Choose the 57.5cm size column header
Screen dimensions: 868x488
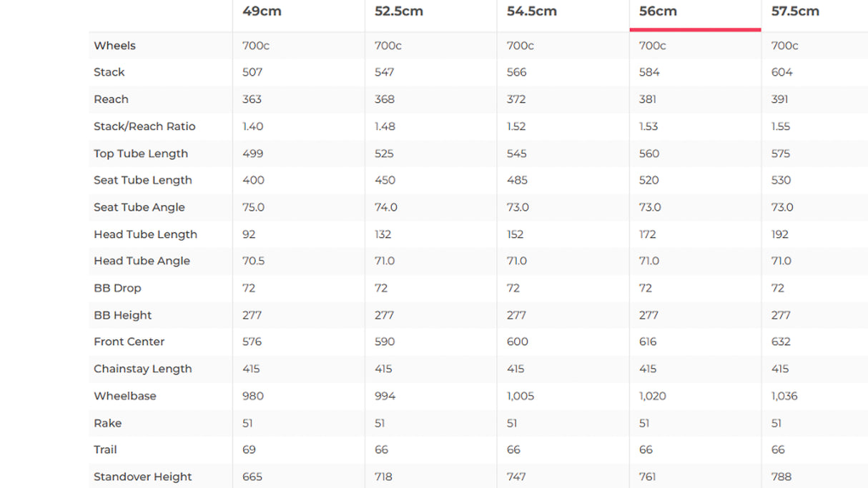click(795, 11)
